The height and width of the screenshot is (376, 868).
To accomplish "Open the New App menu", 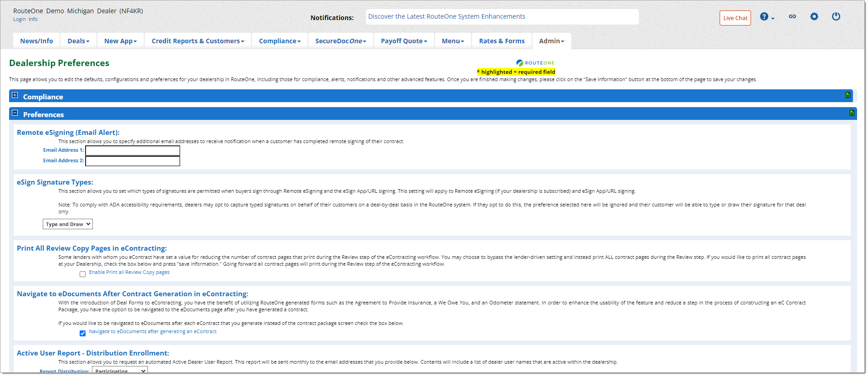I will click(x=120, y=41).
